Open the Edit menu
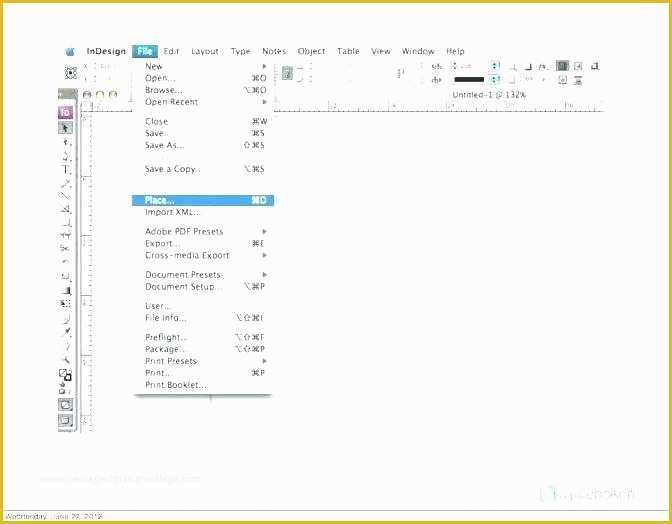Screen dimensions: 672x524 pyautogui.click(x=171, y=51)
